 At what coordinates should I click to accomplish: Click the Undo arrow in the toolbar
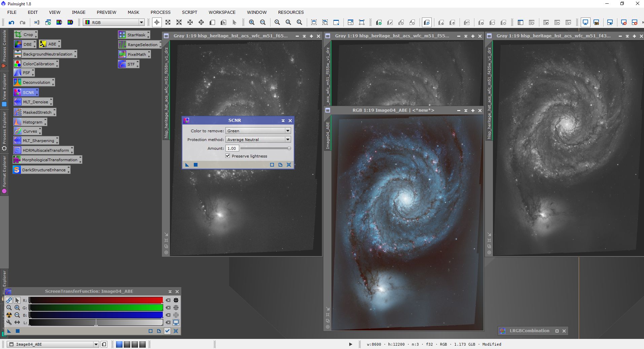point(11,23)
